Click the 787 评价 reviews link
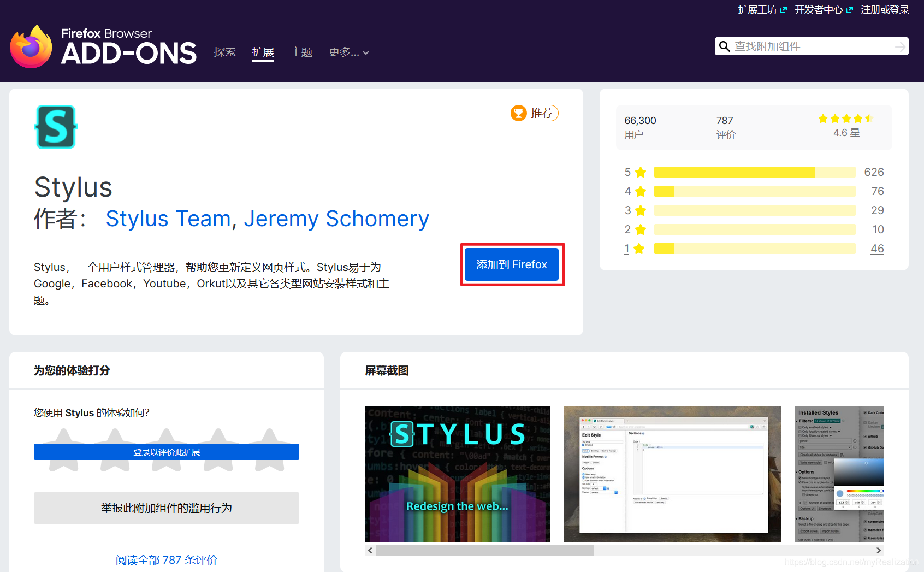Viewport: 924px width, 572px height. (x=726, y=127)
